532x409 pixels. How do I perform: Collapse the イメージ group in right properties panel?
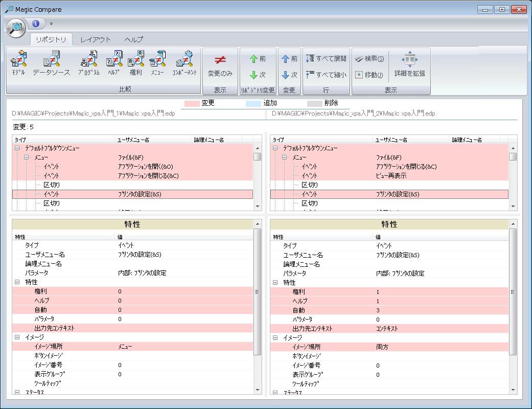coord(275,338)
